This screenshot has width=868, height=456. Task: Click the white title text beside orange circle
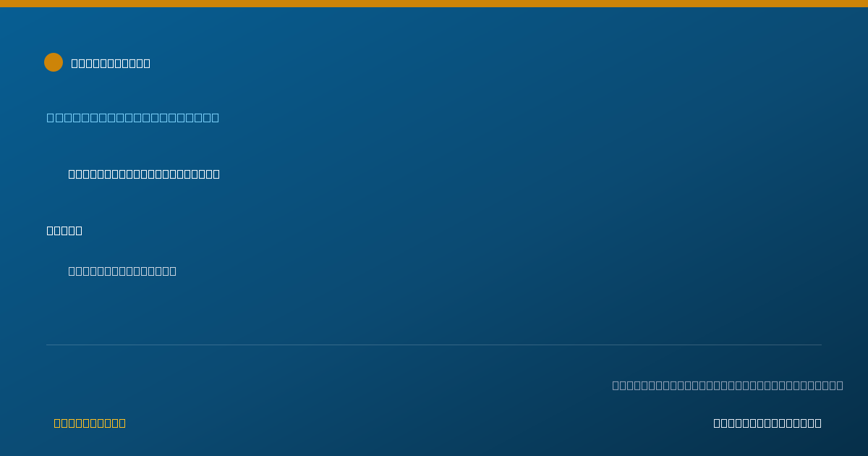pyautogui.click(x=111, y=63)
